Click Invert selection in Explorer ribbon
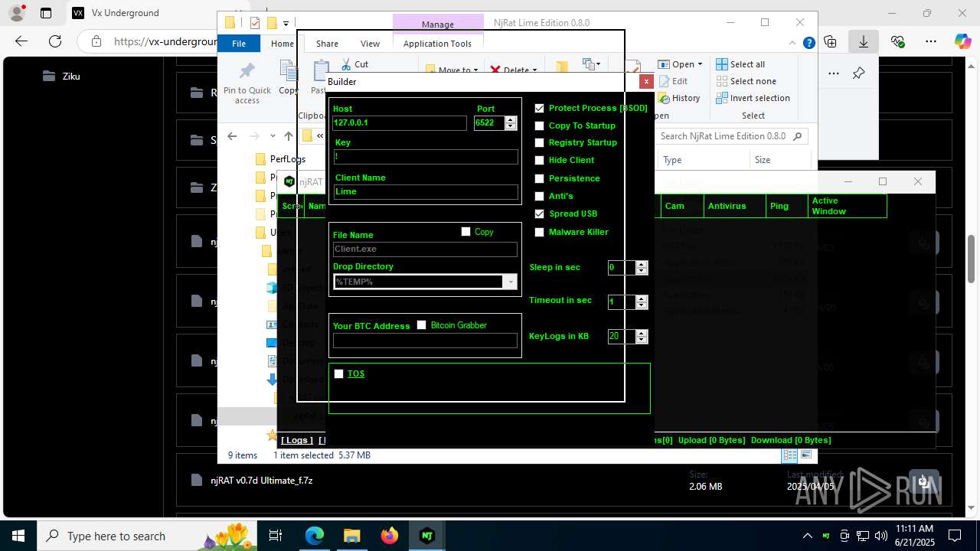Viewport: 980px width, 551px height. tap(753, 98)
